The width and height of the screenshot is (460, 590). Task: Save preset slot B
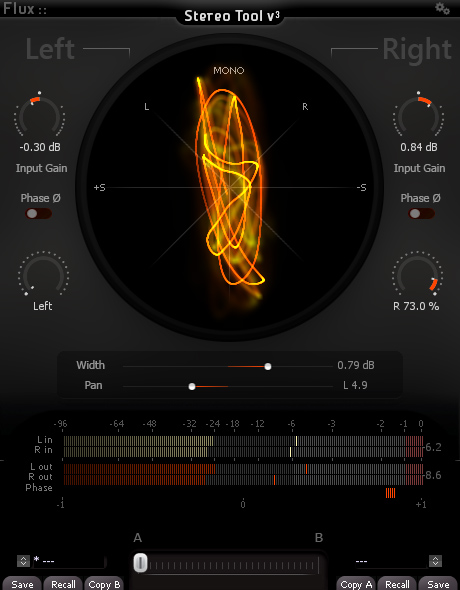[x=438, y=584]
